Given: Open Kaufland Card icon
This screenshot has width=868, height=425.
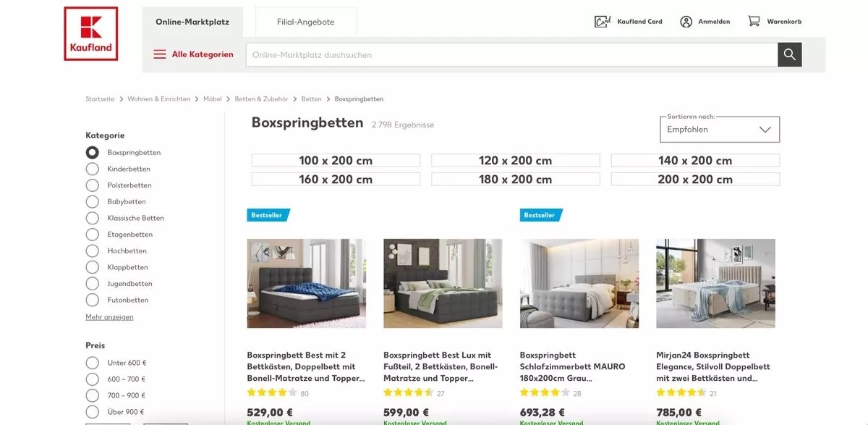Looking at the screenshot, I should coord(603,22).
